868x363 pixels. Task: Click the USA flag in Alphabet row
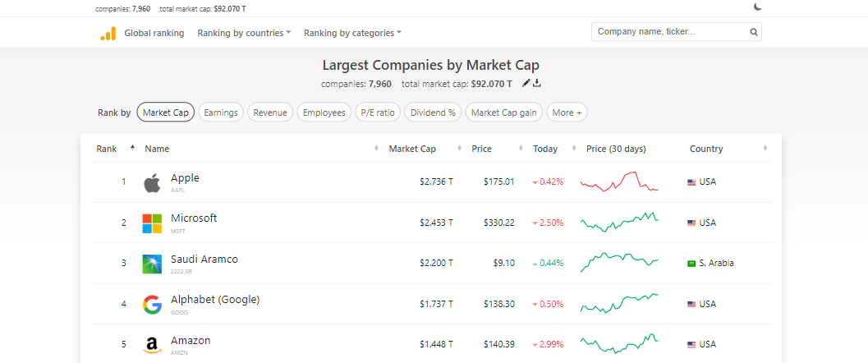pos(691,305)
